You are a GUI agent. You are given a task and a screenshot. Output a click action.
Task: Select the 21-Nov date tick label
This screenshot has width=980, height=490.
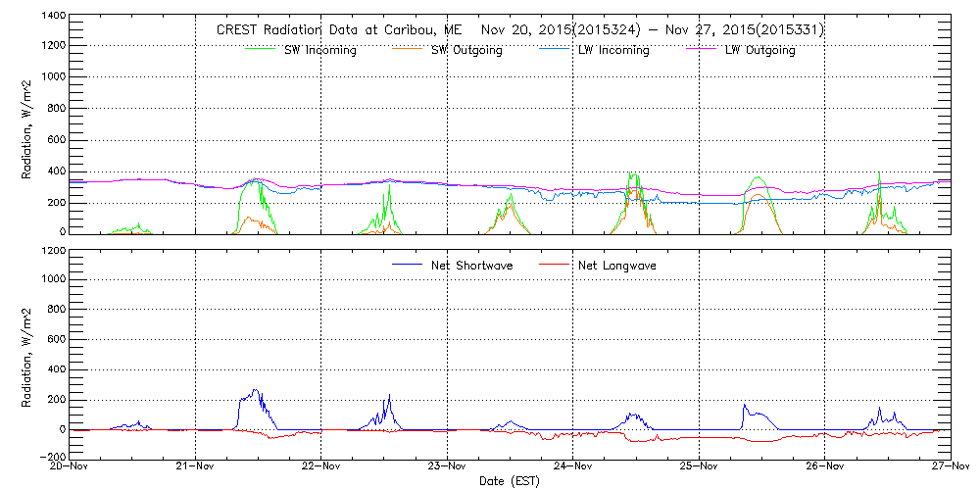click(196, 467)
